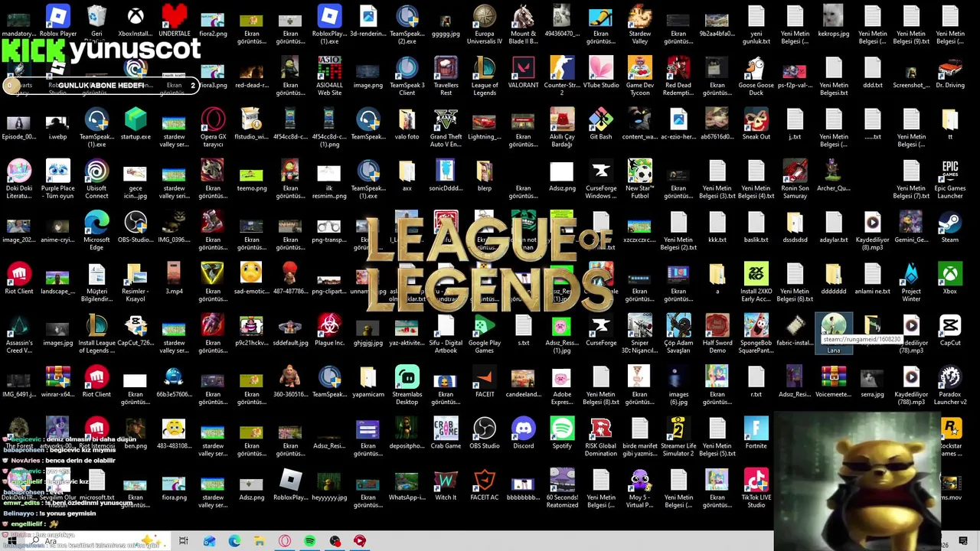Open the Epic Games Launcher shortcut

coord(950,179)
